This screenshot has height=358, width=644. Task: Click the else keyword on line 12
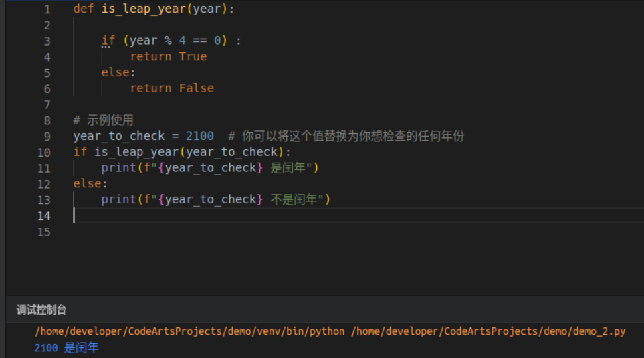point(87,183)
